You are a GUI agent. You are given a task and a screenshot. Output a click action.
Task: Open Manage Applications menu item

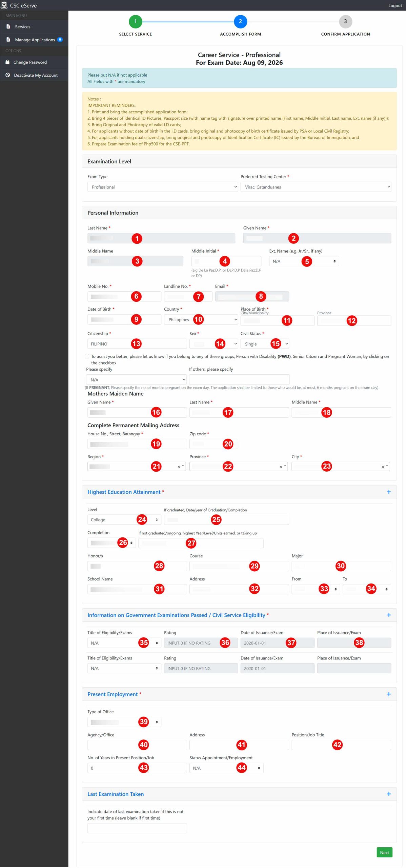[x=34, y=40]
